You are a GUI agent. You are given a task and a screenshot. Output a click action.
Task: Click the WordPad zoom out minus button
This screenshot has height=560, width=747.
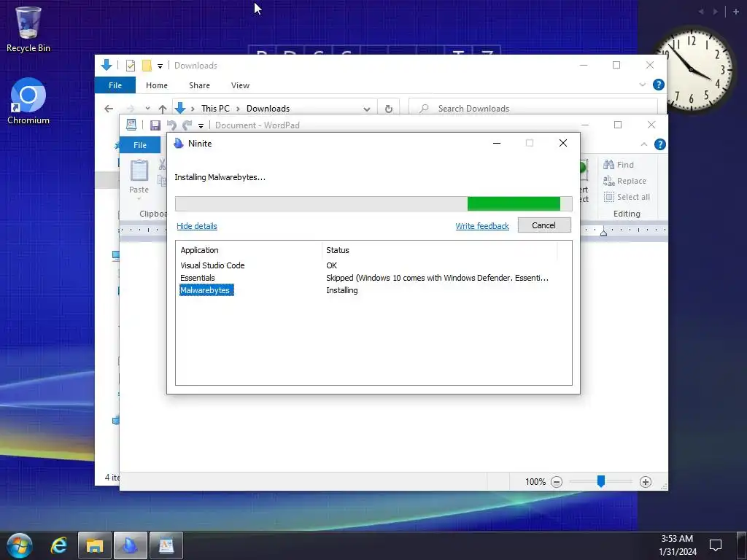coord(557,482)
